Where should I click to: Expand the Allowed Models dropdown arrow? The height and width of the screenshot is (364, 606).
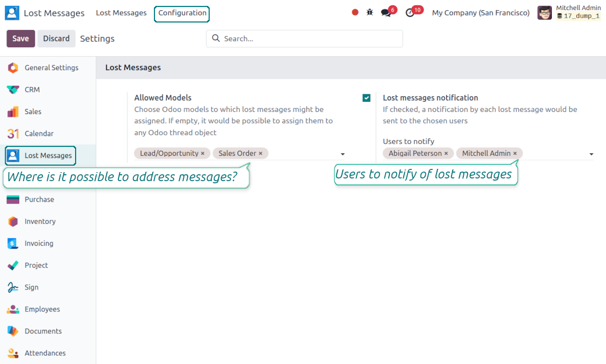[343, 154]
